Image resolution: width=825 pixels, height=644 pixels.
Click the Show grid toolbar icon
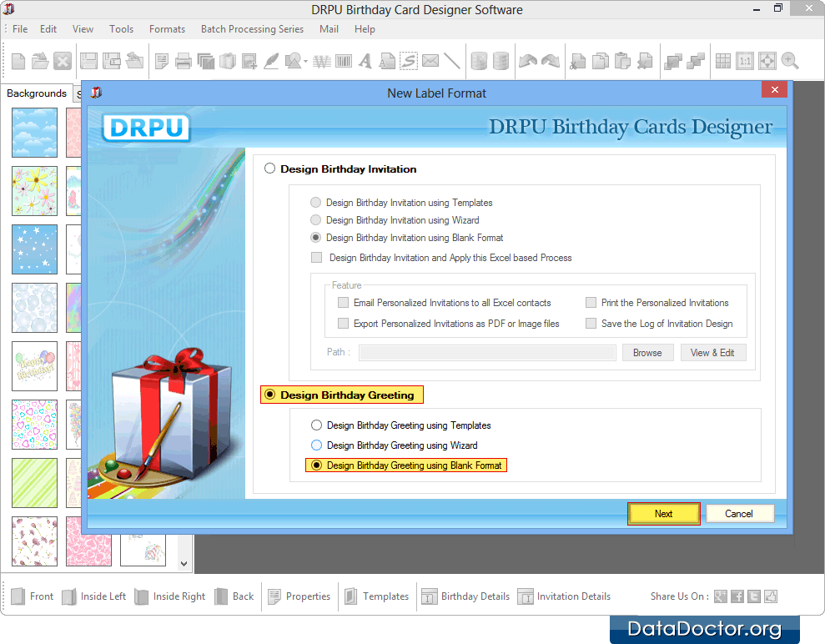[x=723, y=61]
